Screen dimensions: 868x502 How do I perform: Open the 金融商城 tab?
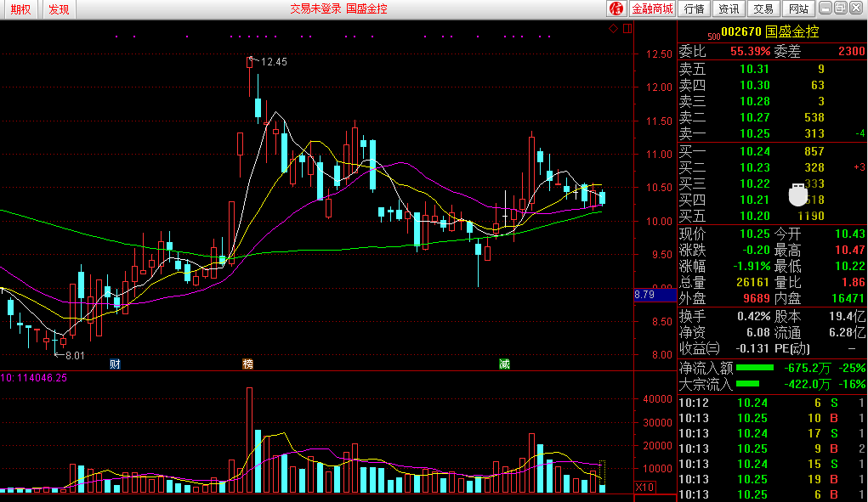tap(653, 8)
